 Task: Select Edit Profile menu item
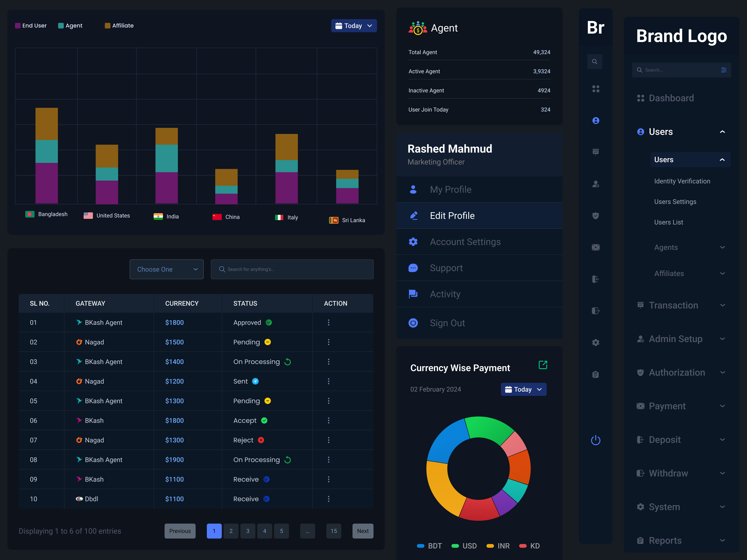pyautogui.click(x=479, y=216)
